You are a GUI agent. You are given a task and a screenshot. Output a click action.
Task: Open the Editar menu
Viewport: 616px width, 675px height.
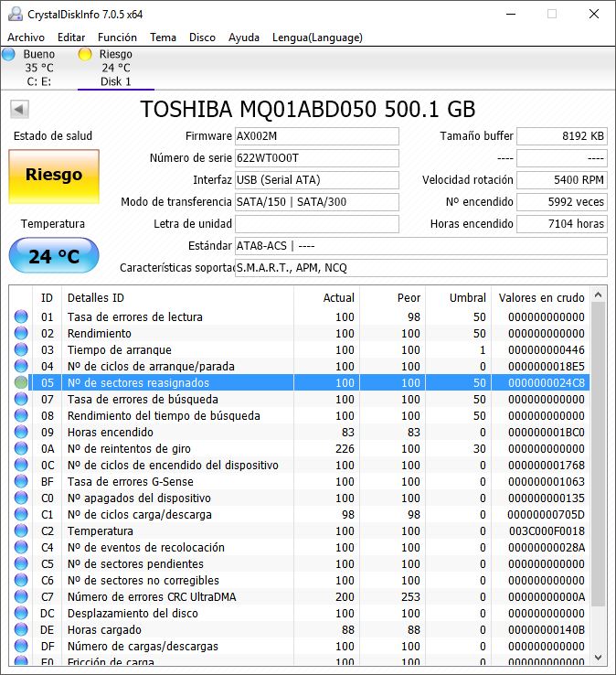(x=71, y=37)
